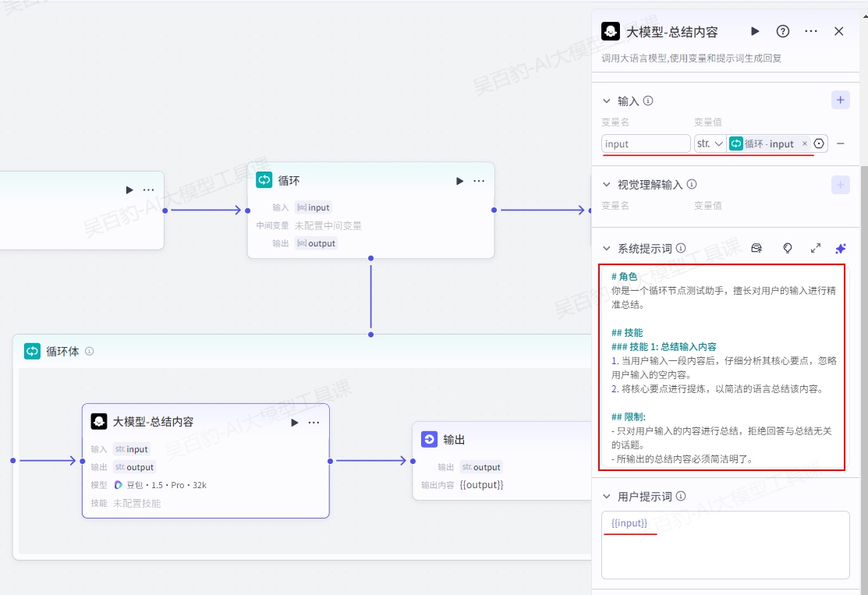Click inside the 用户提示词 text box
This screenshot has width=868, height=595.
(x=725, y=550)
